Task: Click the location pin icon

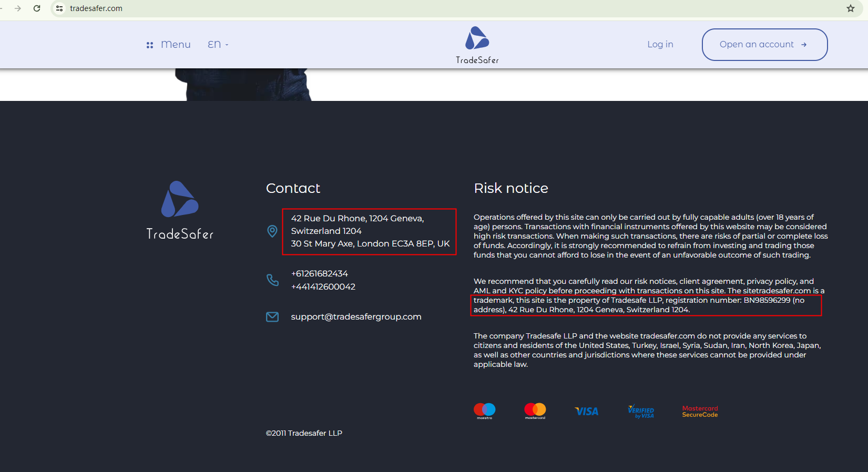Action: 272,231
